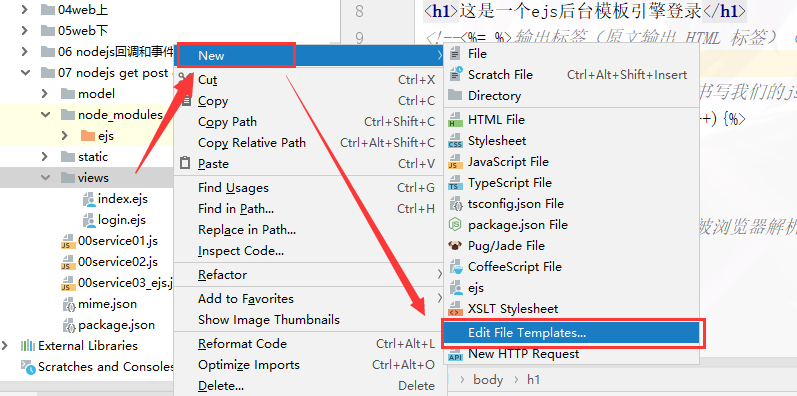
Task: Click the Scratch File icon
Action: tap(455, 75)
